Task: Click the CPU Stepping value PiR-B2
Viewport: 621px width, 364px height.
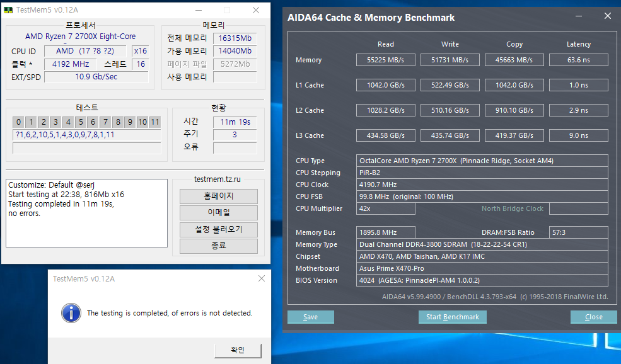Action: (x=482, y=173)
